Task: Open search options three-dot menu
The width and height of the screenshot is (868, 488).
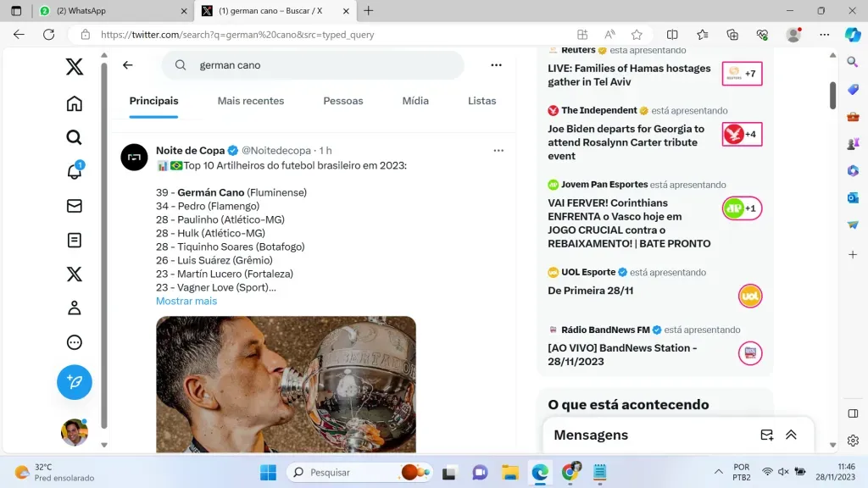Action: (497, 65)
